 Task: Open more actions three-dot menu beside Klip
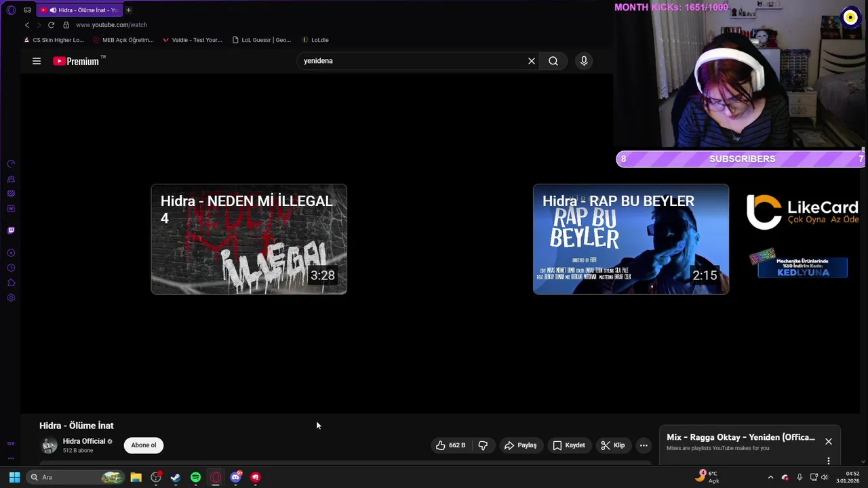[644, 445]
